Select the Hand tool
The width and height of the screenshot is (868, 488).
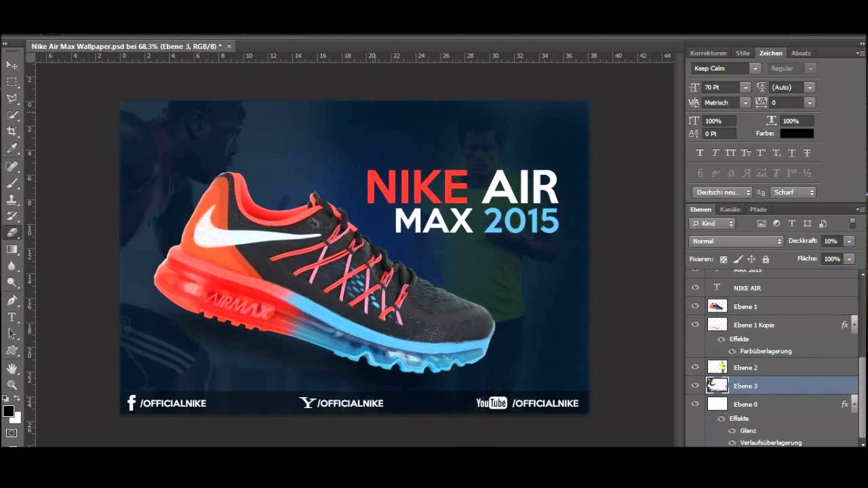pos(12,368)
